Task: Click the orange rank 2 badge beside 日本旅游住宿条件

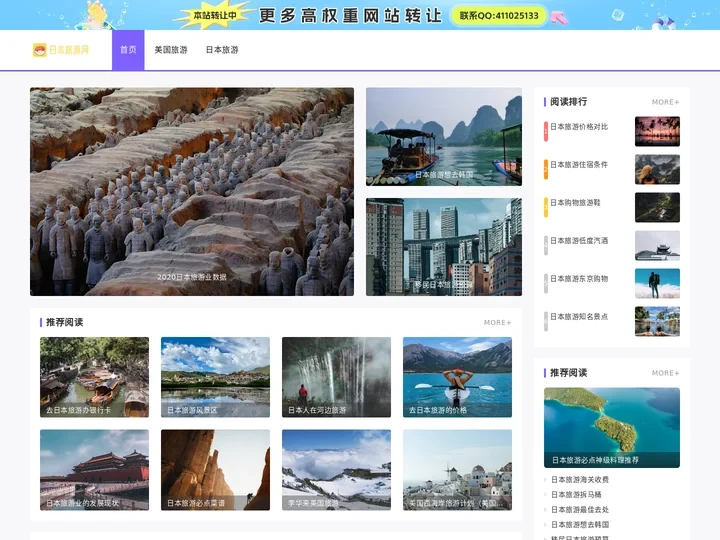Action: tap(546, 169)
